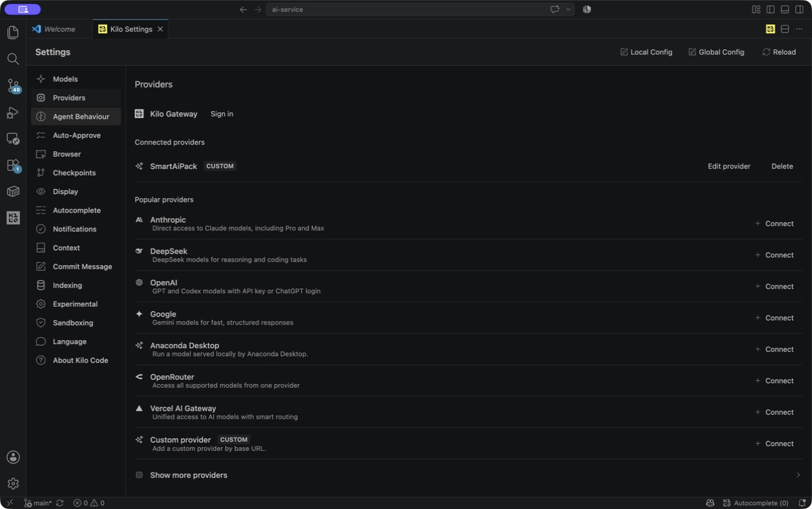Connect the Anaconda Desktop provider
Image resolution: width=812 pixels, height=509 pixels.
pos(774,349)
